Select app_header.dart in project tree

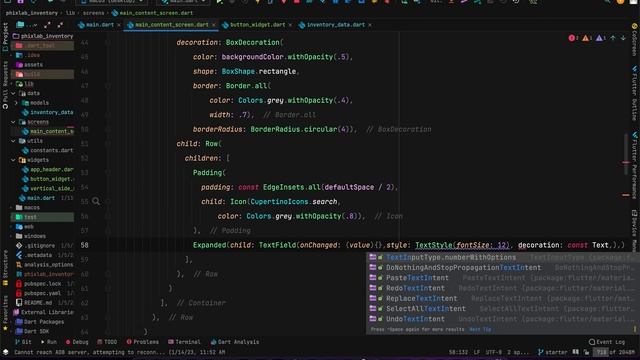click(x=48, y=169)
